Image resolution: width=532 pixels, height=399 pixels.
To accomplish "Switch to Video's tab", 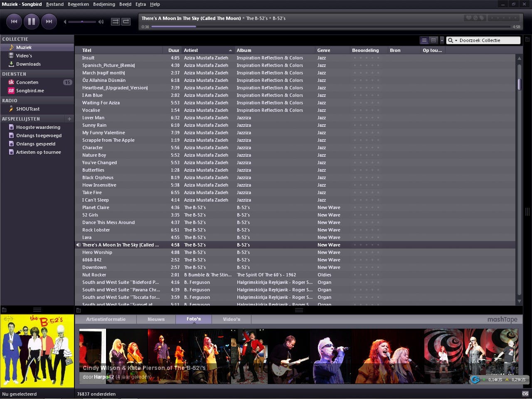I will coord(232,319).
